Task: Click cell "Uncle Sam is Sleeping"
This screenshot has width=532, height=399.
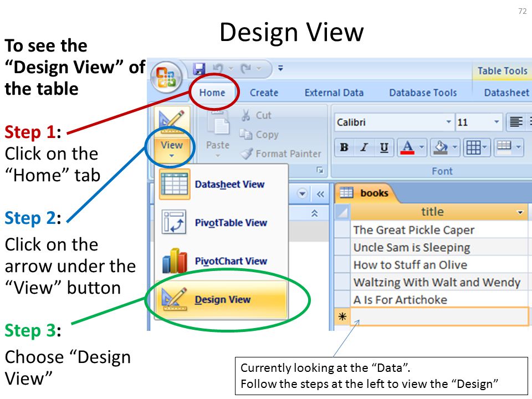Action: [x=439, y=247]
